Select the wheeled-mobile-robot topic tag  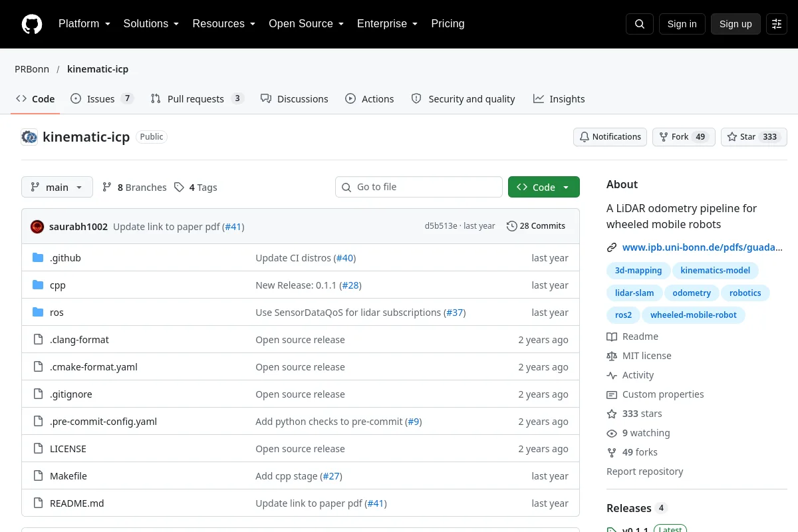pos(694,315)
